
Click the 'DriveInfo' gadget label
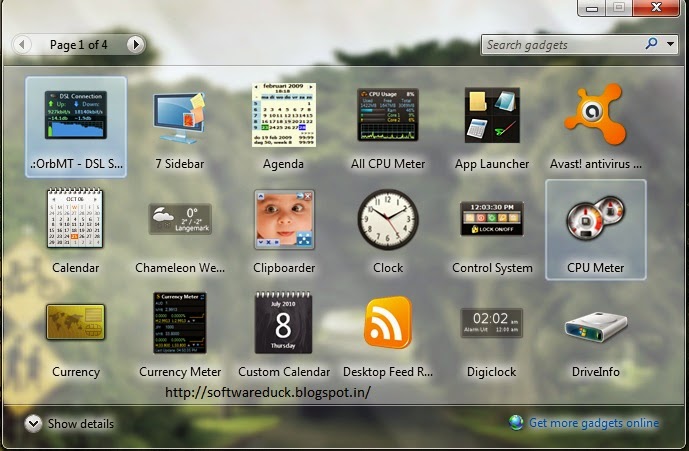coord(596,372)
